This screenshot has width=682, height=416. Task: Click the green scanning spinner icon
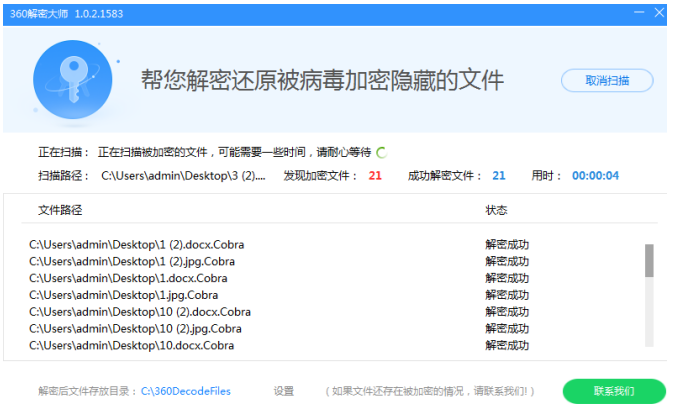(x=381, y=153)
